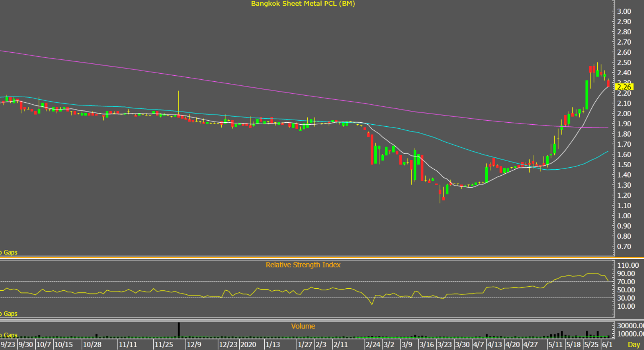Click the 2.80 price axis label
The width and height of the screenshot is (644, 350).
coord(624,32)
